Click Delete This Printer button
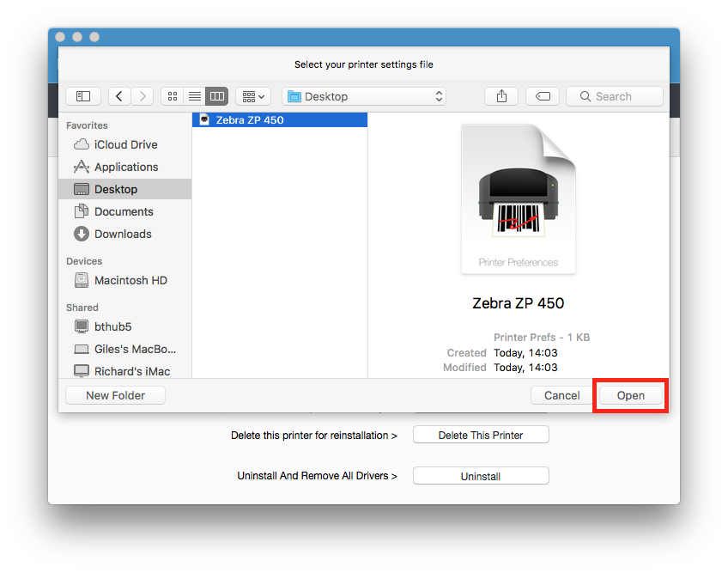This screenshot has height=573, width=728. tap(481, 435)
